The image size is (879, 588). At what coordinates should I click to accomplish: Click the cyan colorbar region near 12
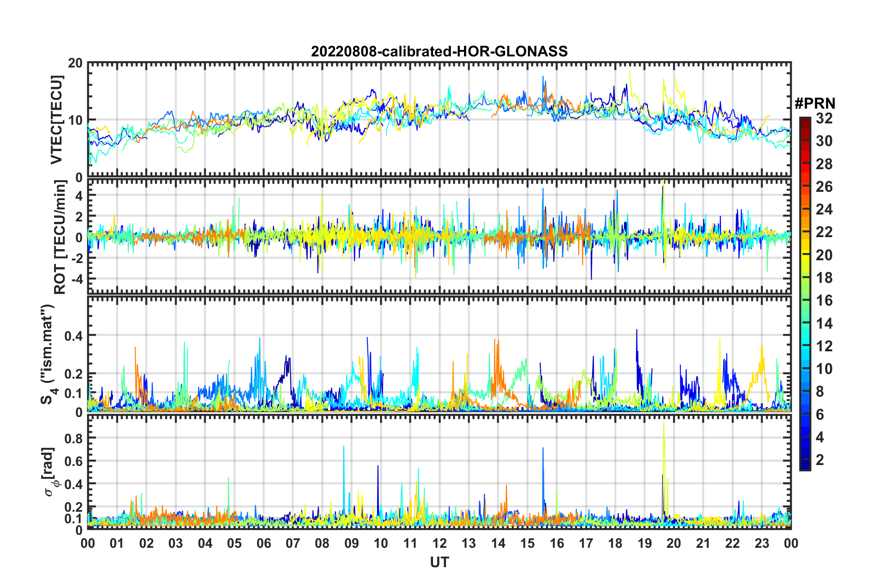pos(805,346)
